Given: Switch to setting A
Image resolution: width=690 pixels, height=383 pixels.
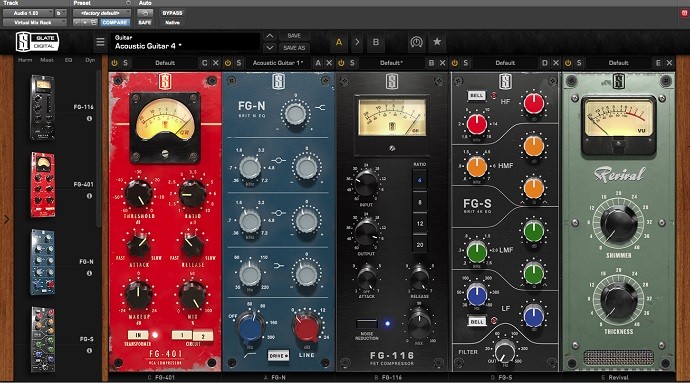Looking at the screenshot, I should click(x=339, y=42).
